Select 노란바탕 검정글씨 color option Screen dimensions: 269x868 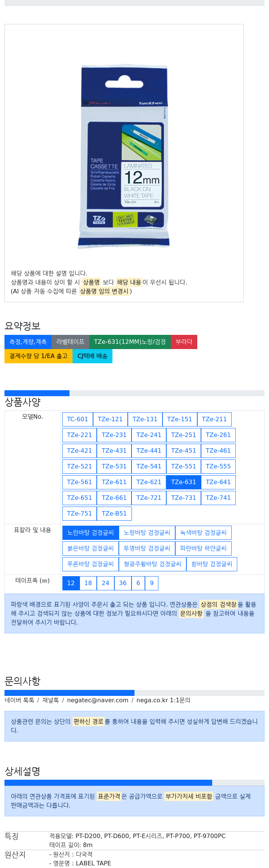pos(90,533)
